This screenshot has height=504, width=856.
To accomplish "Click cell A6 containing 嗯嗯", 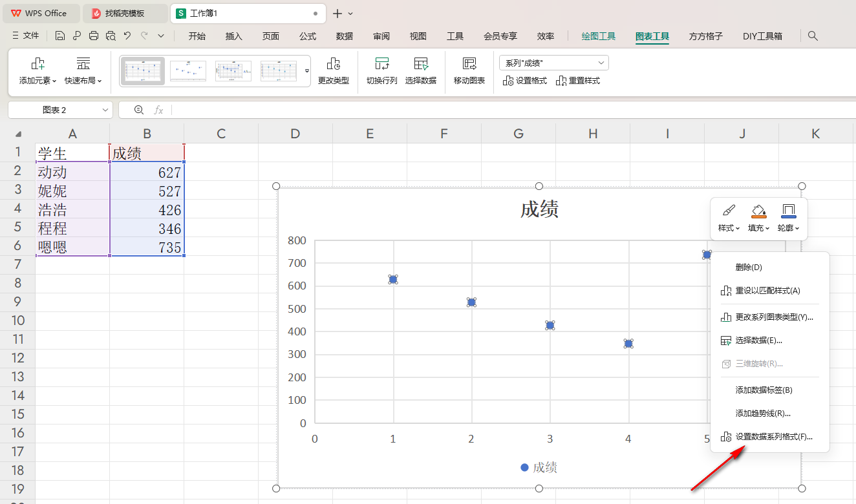I will 72,247.
